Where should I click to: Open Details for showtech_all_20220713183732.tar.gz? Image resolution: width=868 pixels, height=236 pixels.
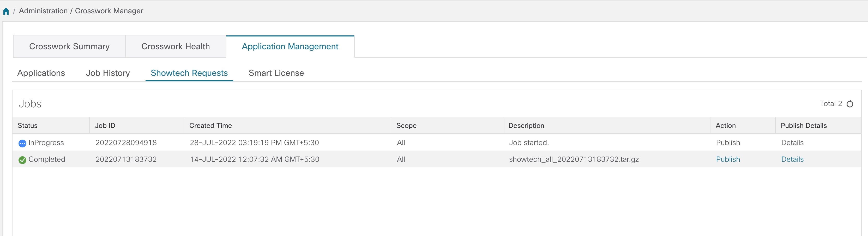[792, 159]
